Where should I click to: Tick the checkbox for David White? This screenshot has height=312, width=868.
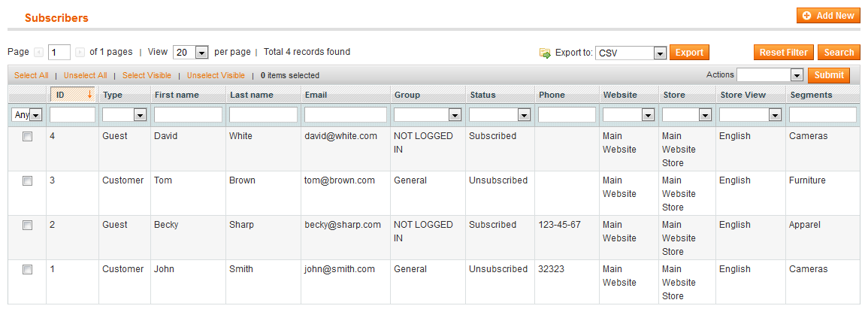click(27, 137)
